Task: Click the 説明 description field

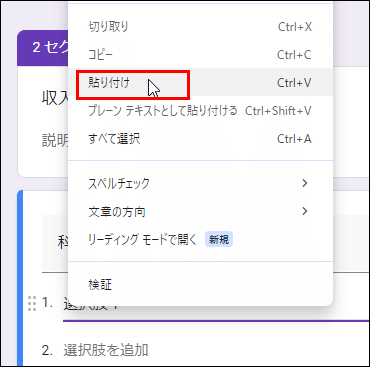Action: click(x=55, y=140)
